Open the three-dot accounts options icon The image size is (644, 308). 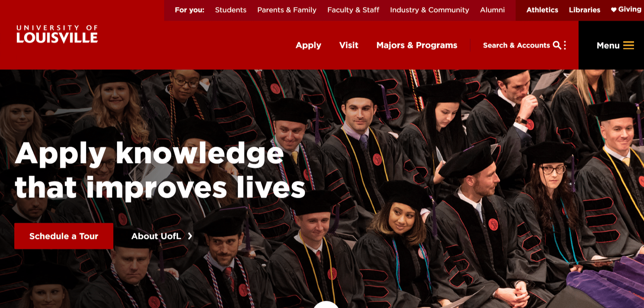pyautogui.click(x=565, y=45)
